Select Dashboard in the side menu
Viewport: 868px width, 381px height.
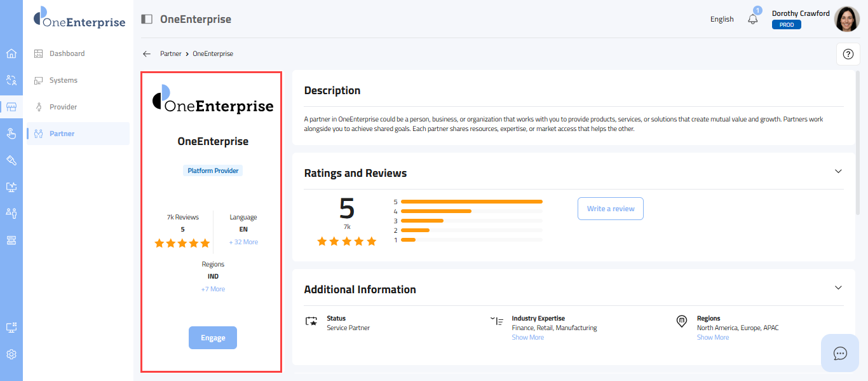point(67,53)
